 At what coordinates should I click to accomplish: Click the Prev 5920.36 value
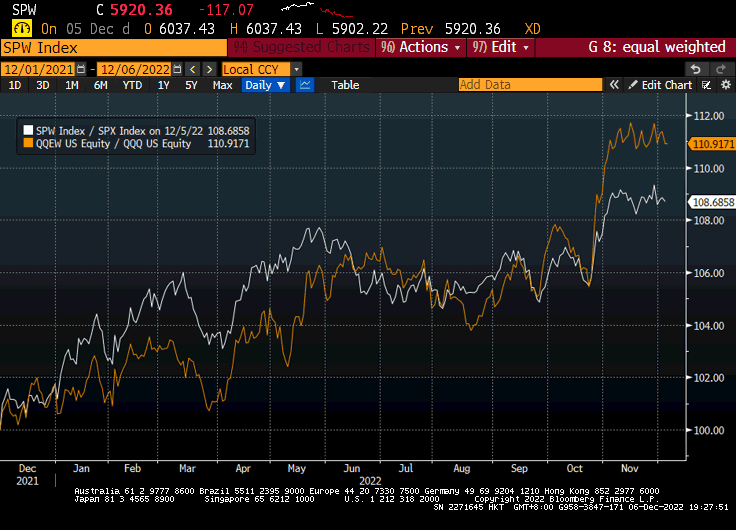pyautogui.click(x=451, y=29)
